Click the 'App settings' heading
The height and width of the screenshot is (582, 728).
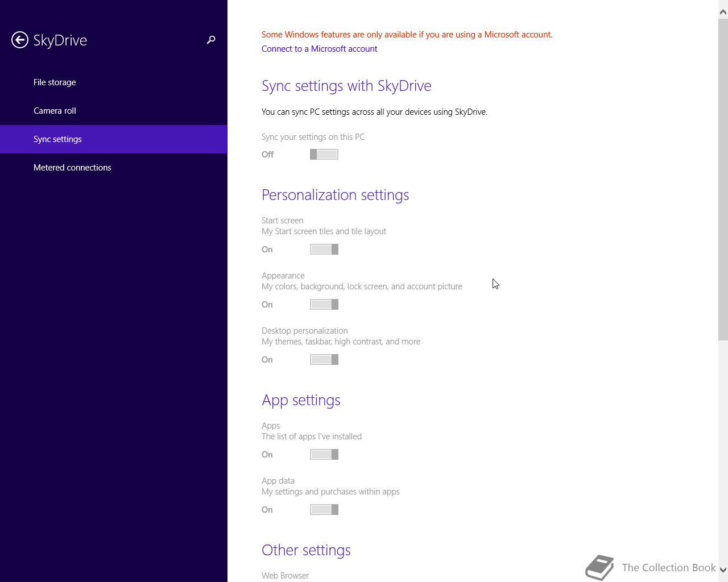(301, 400)
